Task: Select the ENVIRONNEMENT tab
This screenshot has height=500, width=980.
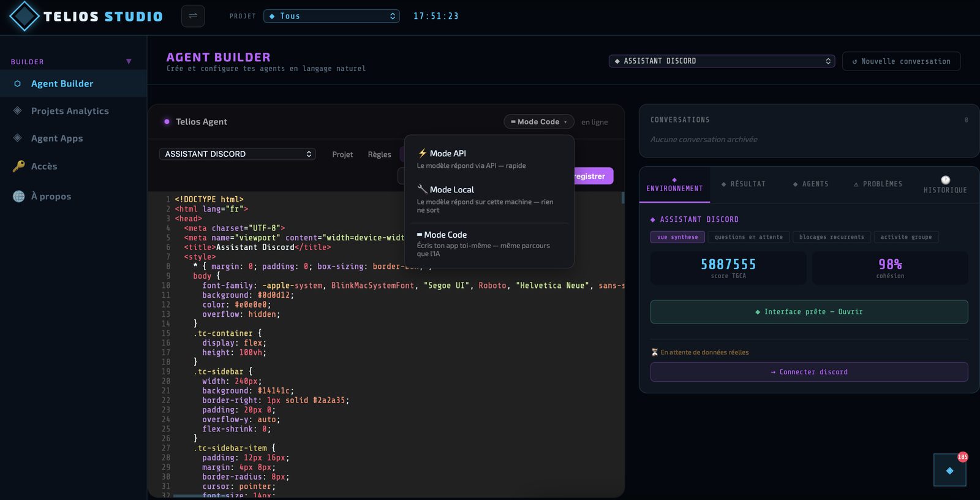Action: 674,184
